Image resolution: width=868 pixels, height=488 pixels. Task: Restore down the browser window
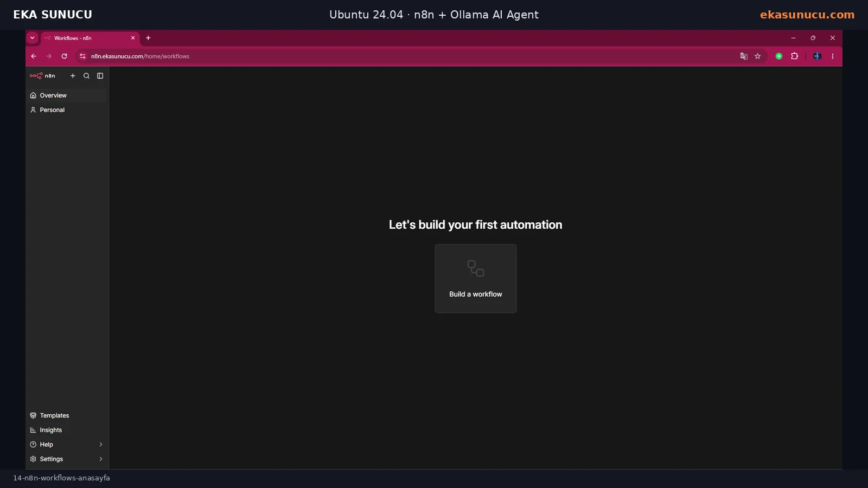click(813, 38)
